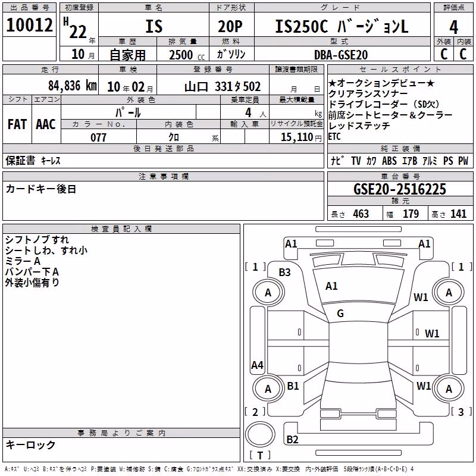This screenshot has width=476, height=476.
Task: Select inspector note シートしわ、すれ小
Action: (46, 250)
